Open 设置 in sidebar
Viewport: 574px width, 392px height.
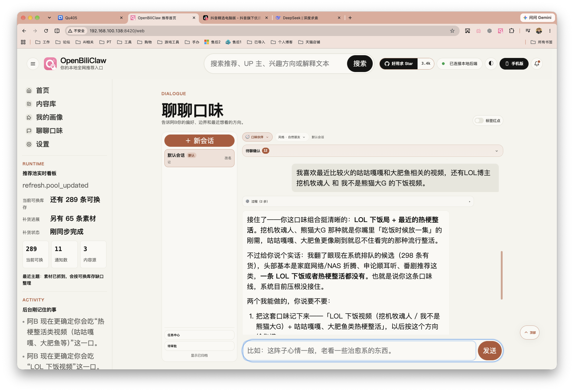click(42, 144)
